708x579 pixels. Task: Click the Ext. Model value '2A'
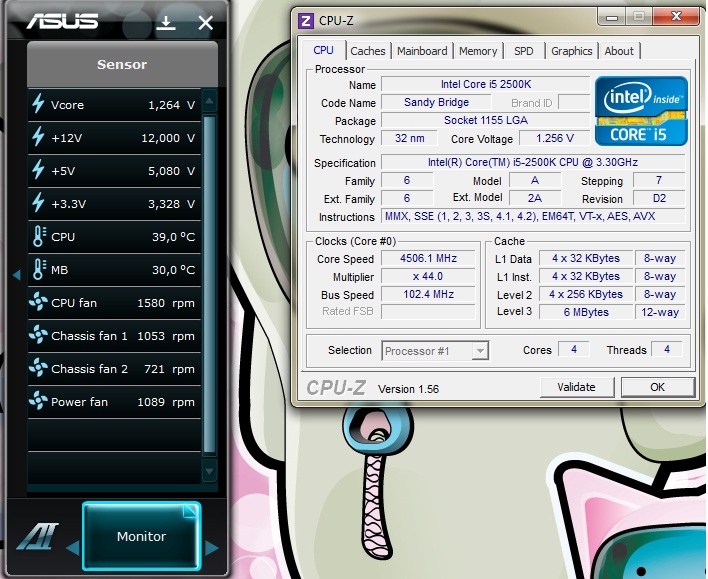click(x=535, y=198)
